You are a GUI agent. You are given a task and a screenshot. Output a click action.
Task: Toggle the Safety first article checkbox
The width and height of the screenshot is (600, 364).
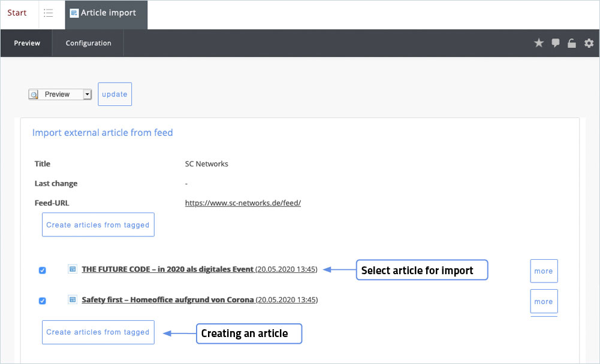pyautogui.click(x=42, y=301)
